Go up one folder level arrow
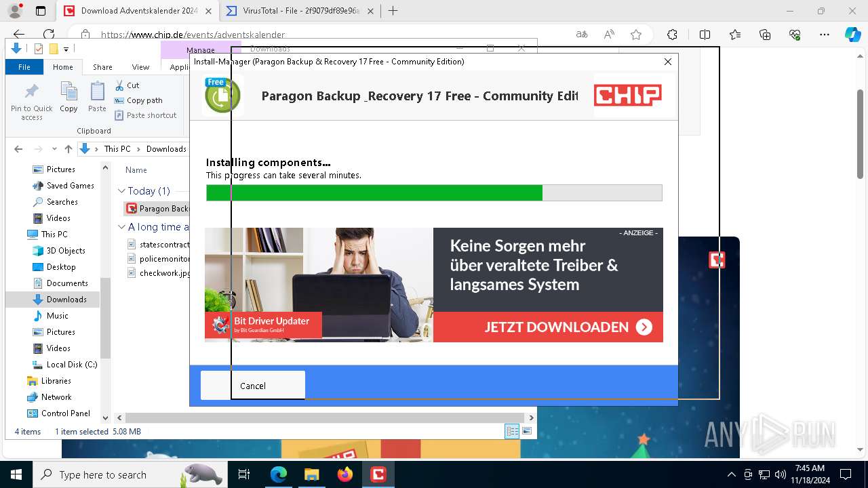The height and width of the screenshot is (488, 868). (68, 149)
